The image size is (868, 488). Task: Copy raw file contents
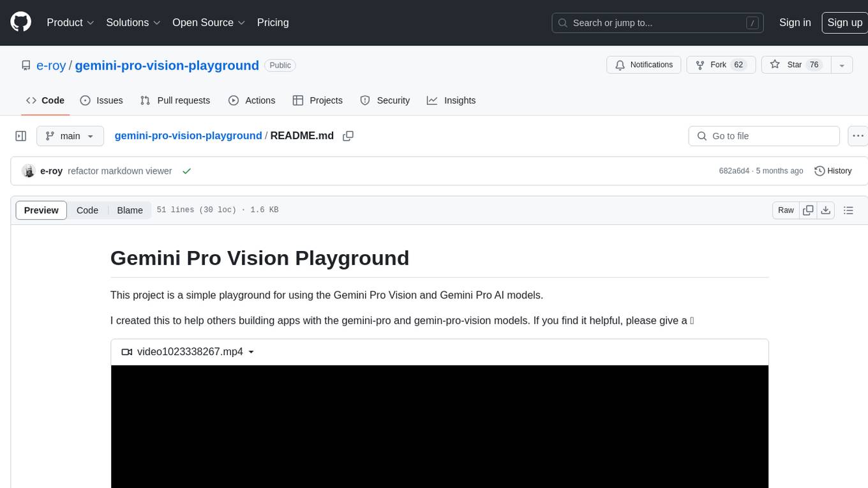click(809, 210)
